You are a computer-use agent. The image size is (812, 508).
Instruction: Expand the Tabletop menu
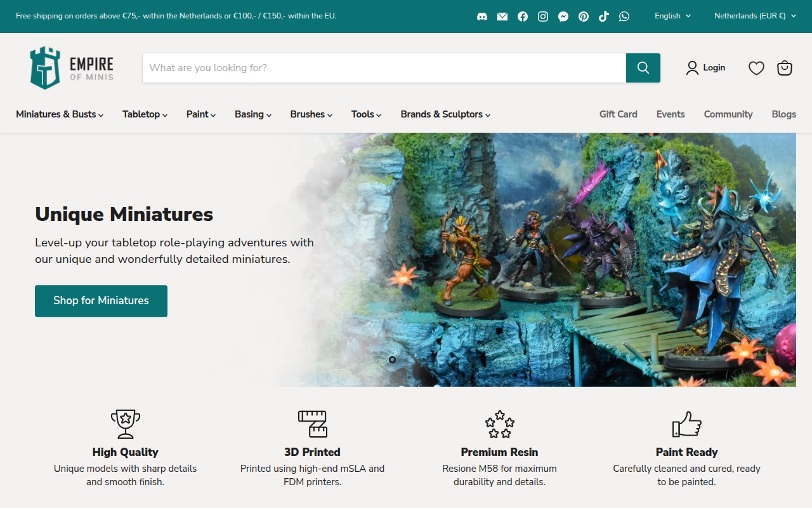[x=145, y=114]
